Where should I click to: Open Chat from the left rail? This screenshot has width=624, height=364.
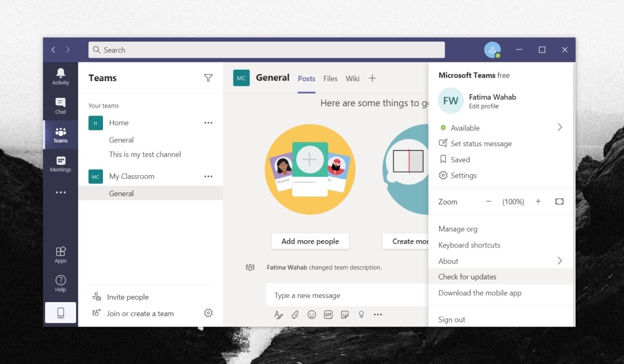[x=60, y=106]
